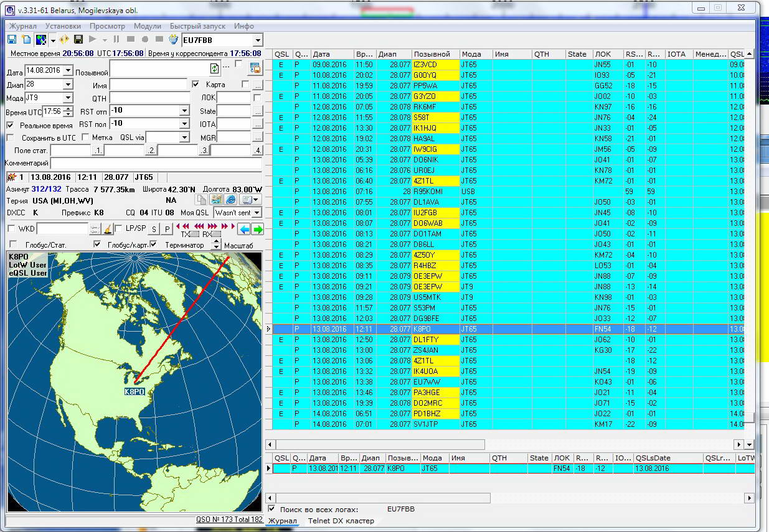The width and height of the screenshot is (769, 532).
Task: Open the Установки menu
Action: click(x=63, y=26)
